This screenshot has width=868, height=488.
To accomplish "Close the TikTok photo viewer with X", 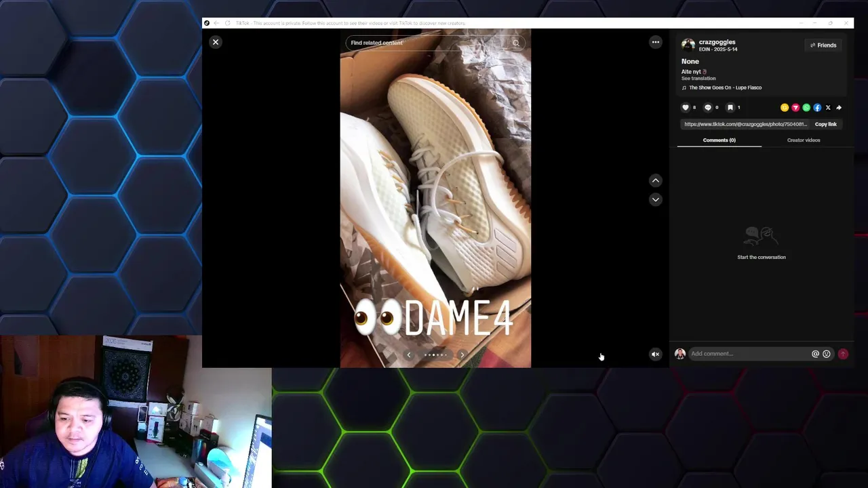I will pos(216,42).
